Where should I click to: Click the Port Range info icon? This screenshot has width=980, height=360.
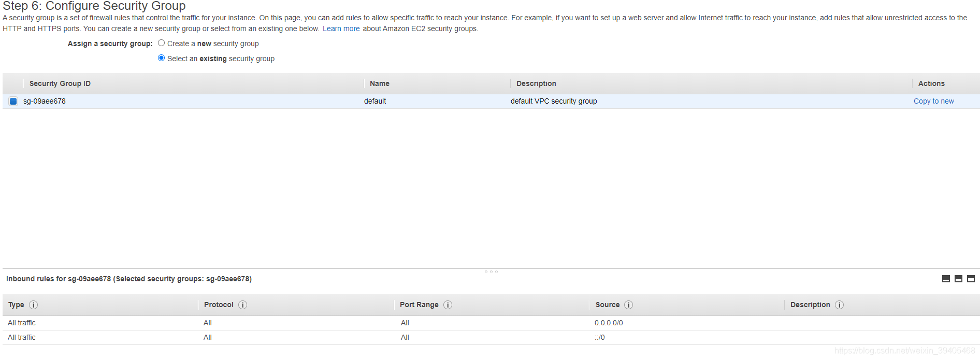[448, 305]
